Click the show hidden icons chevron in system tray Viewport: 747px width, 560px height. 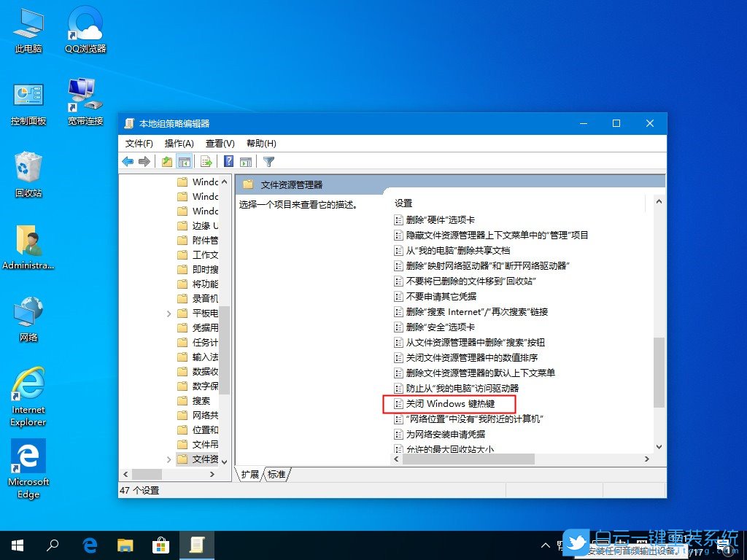tap(546, 545)
